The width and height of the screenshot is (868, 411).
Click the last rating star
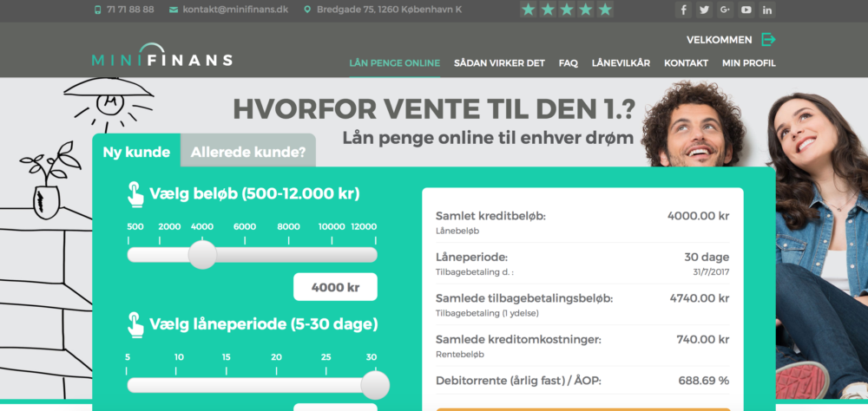point(605,10)
